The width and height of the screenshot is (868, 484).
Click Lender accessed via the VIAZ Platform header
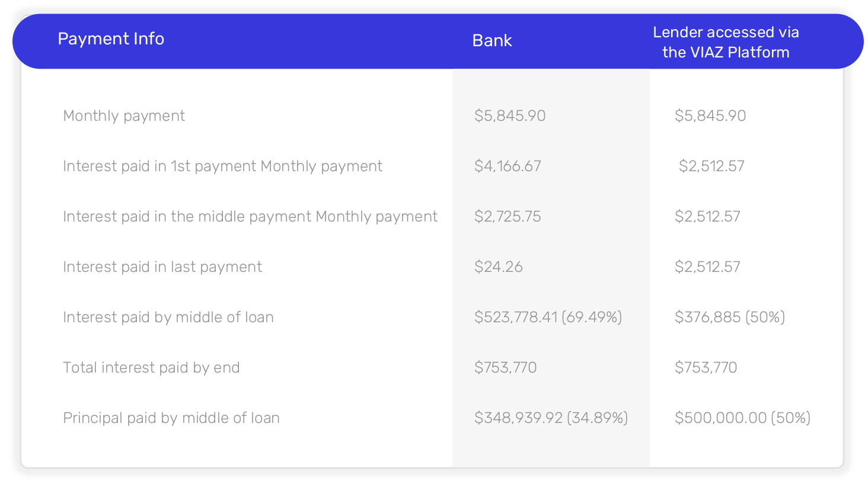tap(726, 42)
